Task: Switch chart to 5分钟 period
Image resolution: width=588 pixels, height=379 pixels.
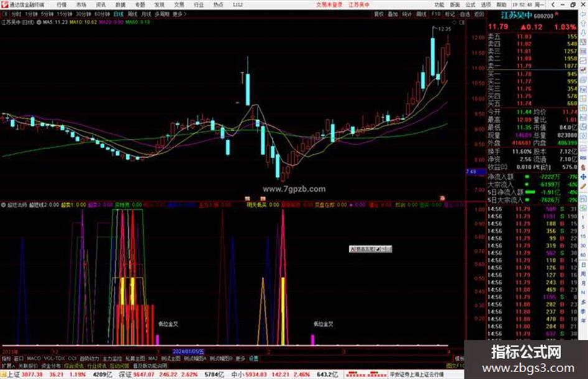Action: (x=47, y=14)
